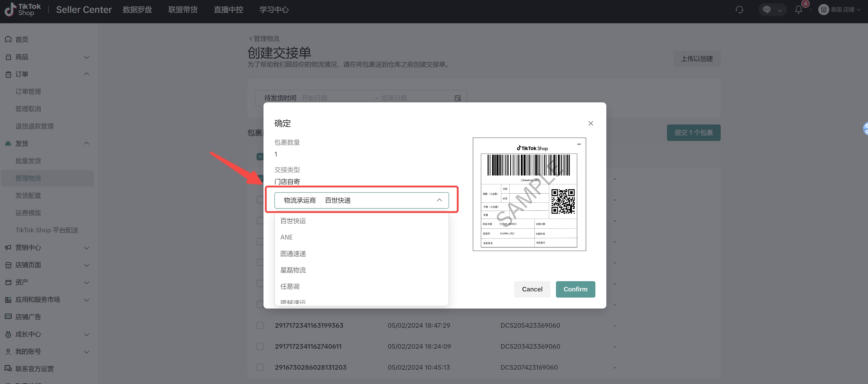Click the chat message bubble icon

[x=767, y=10]
